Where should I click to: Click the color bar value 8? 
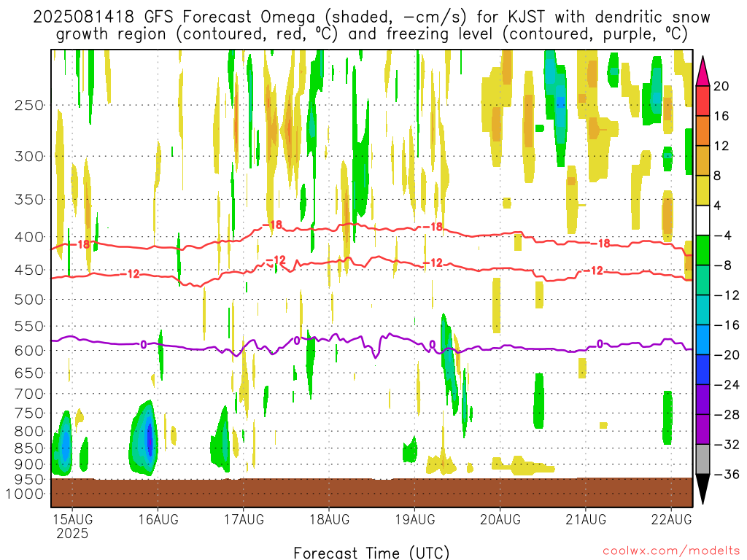tap(717, 176)
